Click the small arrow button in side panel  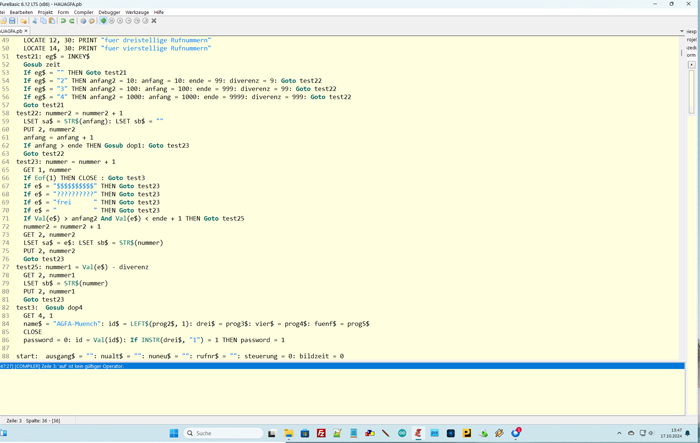(691, 65)
